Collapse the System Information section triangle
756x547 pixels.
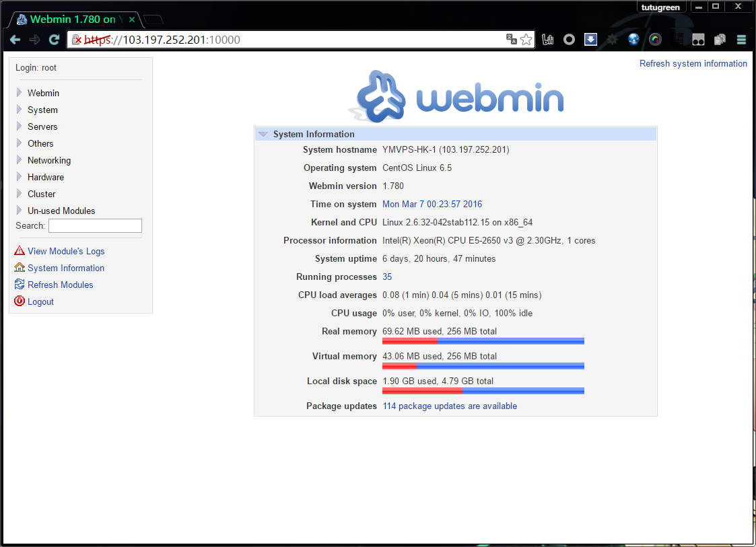[263, 134]
